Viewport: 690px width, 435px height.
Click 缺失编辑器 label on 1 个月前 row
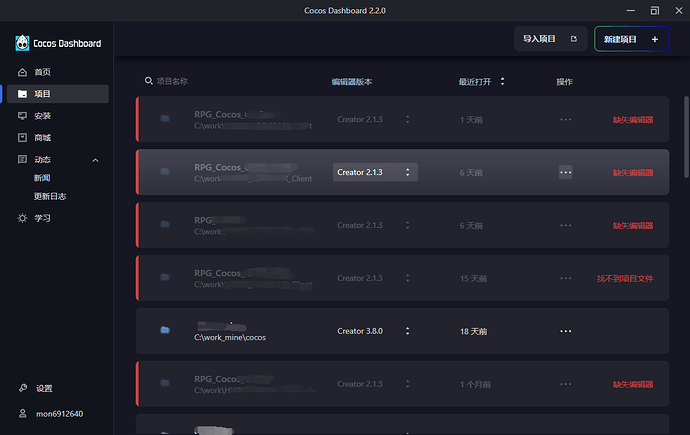[x=633, y=384]
